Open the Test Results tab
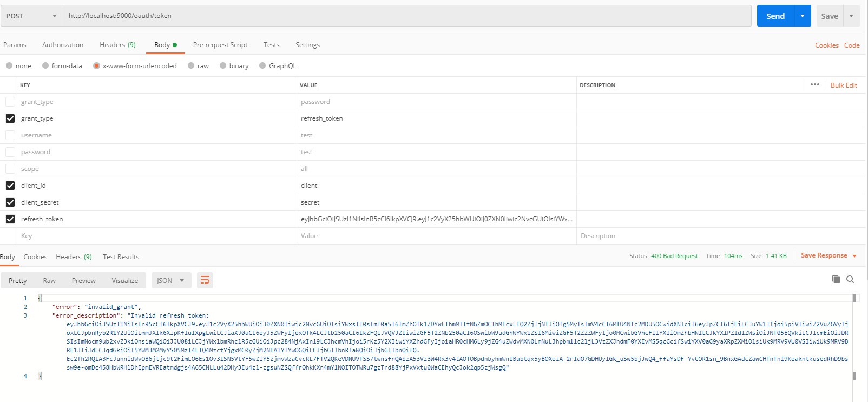The image size is (868, 402). pyautogui.click(x=121, y=257)
